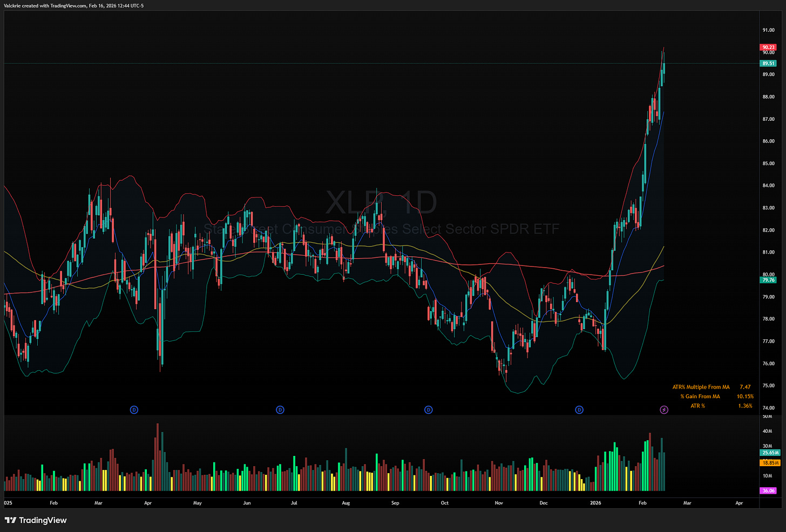Click the 'ATR% Multiple From MA' text
Screen dimensions: 786x532
(701, 387)
